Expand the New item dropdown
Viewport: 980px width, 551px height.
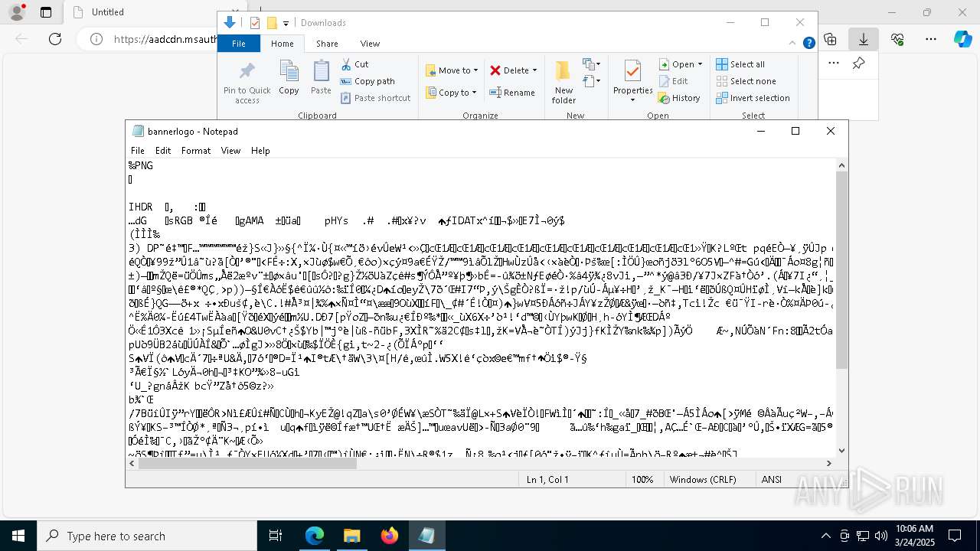[x=590, y=64]
